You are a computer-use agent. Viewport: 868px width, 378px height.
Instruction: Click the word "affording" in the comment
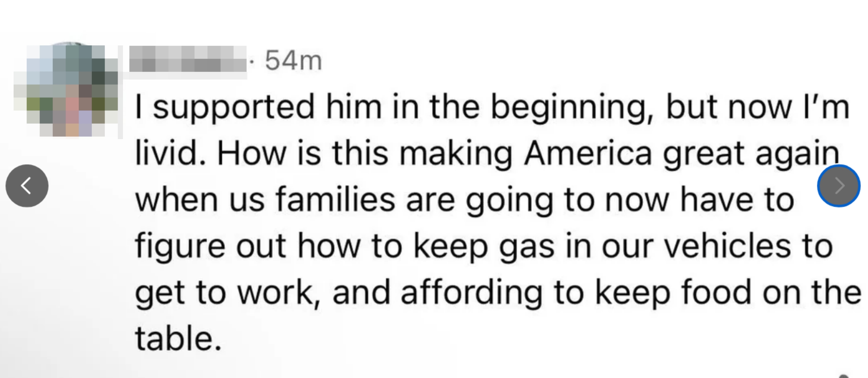pyautogui.click(x=471, y=292)
